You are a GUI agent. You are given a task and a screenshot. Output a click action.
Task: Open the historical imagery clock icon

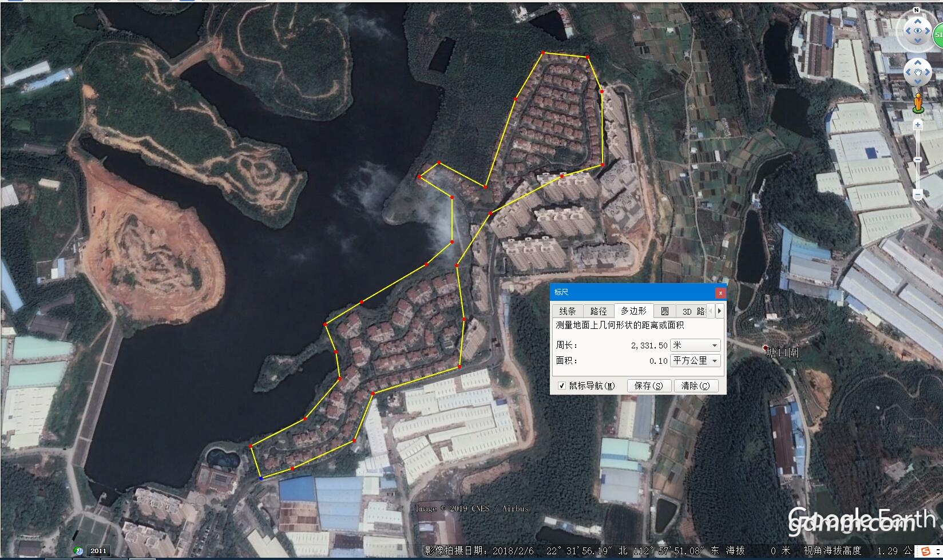click(78, 551)
